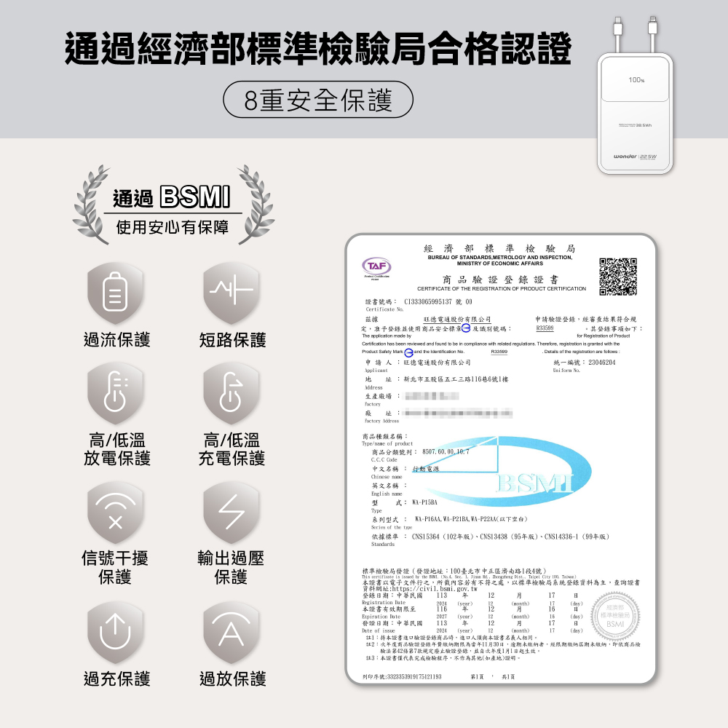Click the overcurrent protection battery shield icon
This screenshot has height=728, width=728.
pyautogui.click(x=116, y=294)
